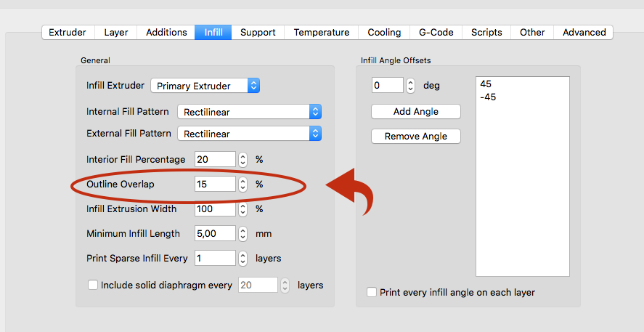Click the Remove Angle button

(415, 137)
